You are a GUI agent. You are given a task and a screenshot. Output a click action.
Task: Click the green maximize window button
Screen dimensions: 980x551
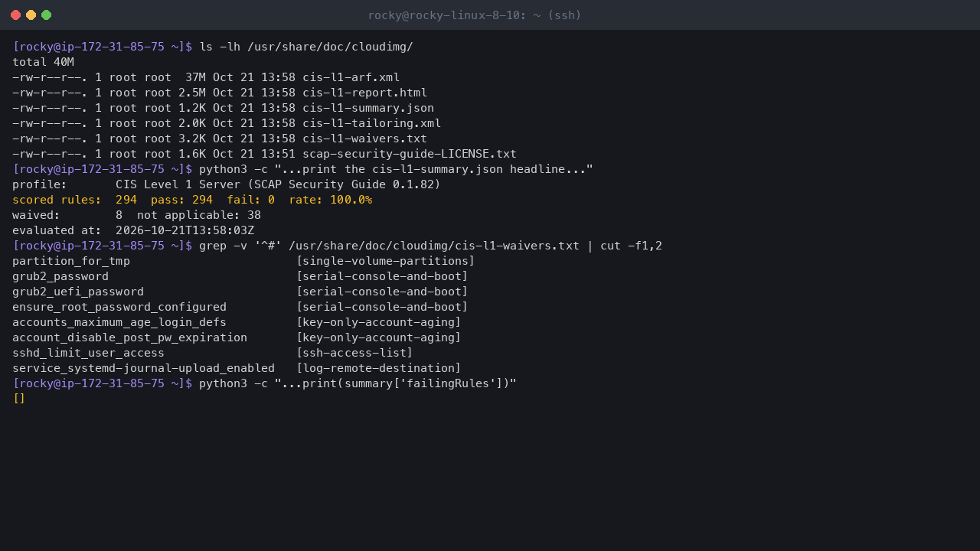click(46, 15)
